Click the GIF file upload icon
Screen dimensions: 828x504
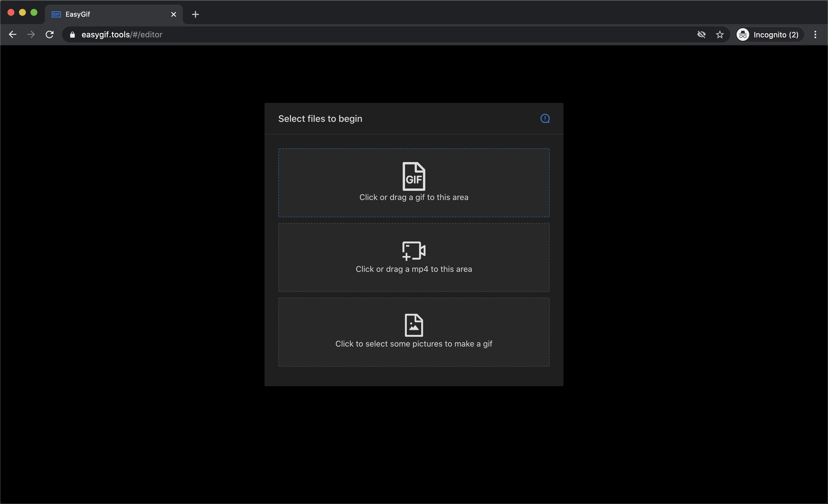(414, 176)
